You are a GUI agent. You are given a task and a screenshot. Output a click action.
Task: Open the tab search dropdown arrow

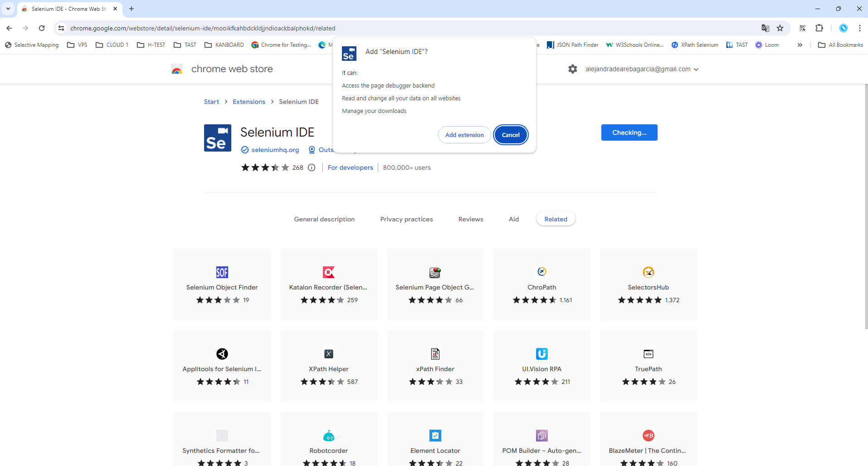8,9
